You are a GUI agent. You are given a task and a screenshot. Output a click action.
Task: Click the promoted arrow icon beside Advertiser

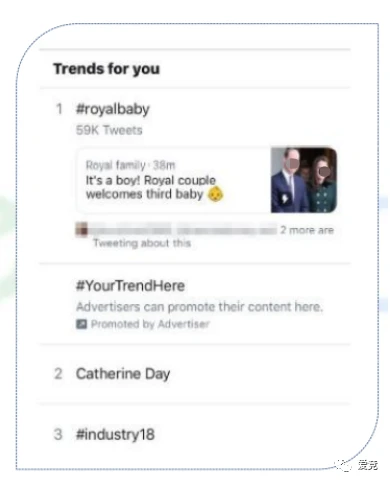point(82,324)
